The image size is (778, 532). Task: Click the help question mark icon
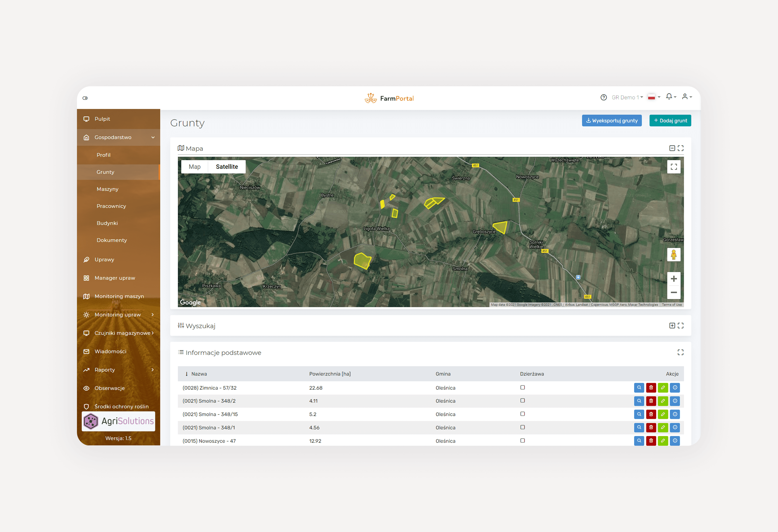pos(603,97)
